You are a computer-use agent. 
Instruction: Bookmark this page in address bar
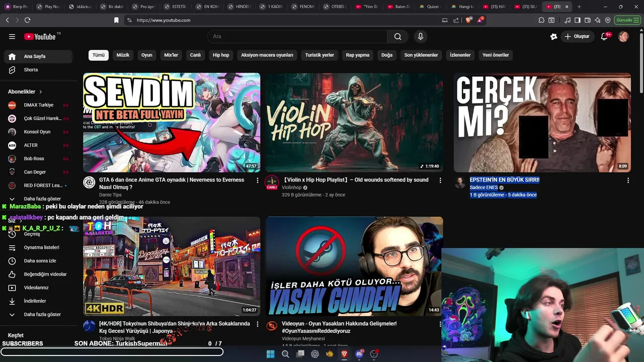click(116, 20)
